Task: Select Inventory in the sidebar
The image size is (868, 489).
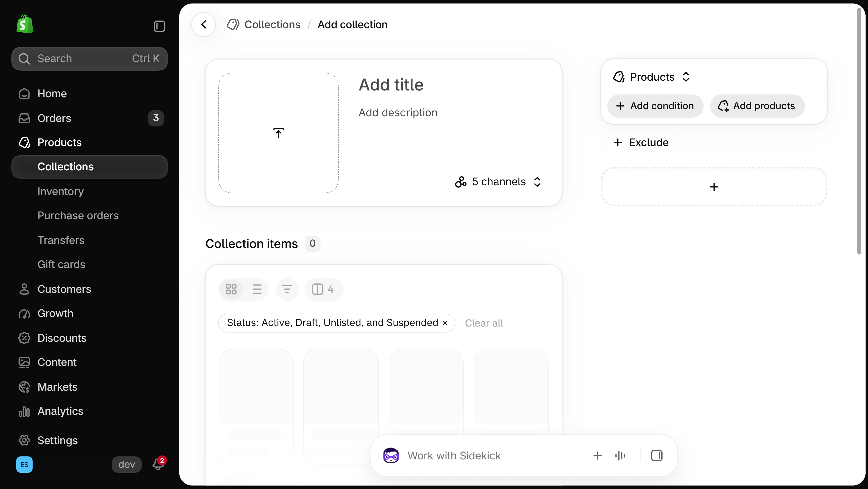Action: tap(89, 191)
